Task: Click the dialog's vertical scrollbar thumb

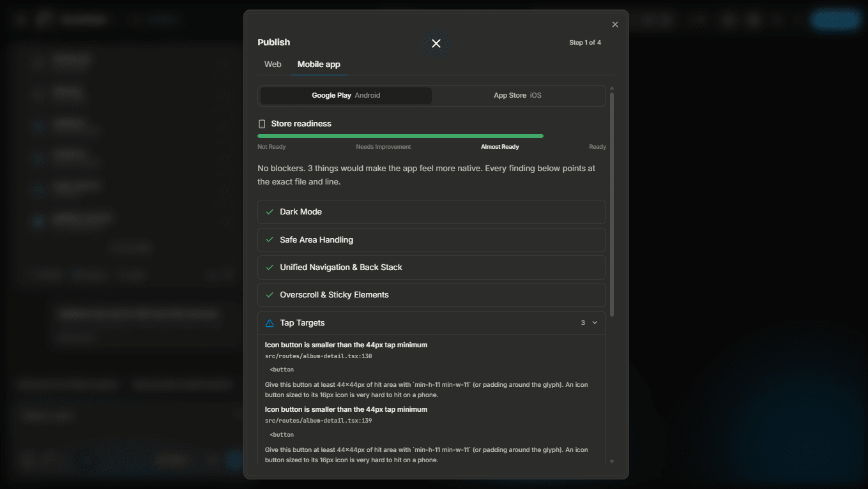Action: click(612, 204)
